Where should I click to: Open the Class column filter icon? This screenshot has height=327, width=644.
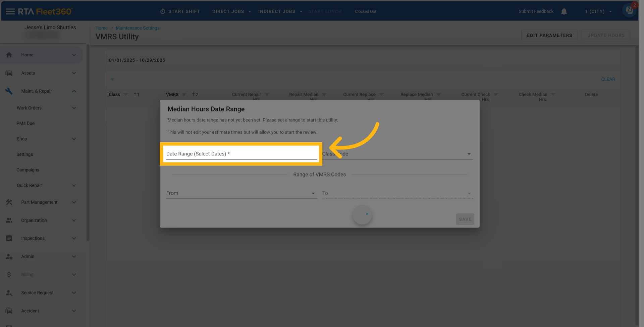[x=126, y=94]
